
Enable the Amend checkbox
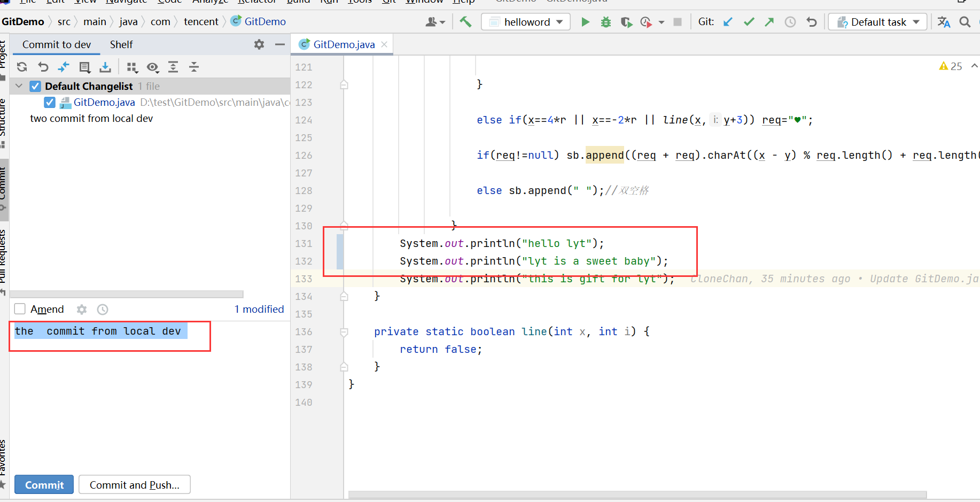[x=20, y=309]
